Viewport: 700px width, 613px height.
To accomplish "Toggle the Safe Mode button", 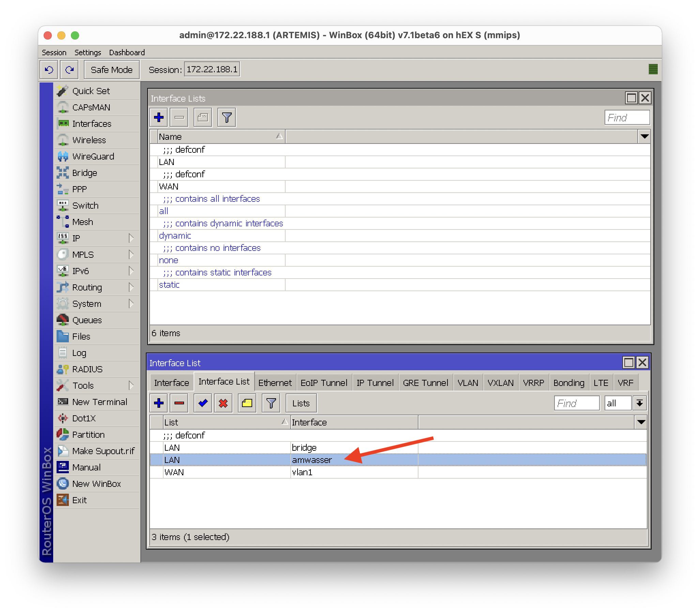I will (111, 70).
